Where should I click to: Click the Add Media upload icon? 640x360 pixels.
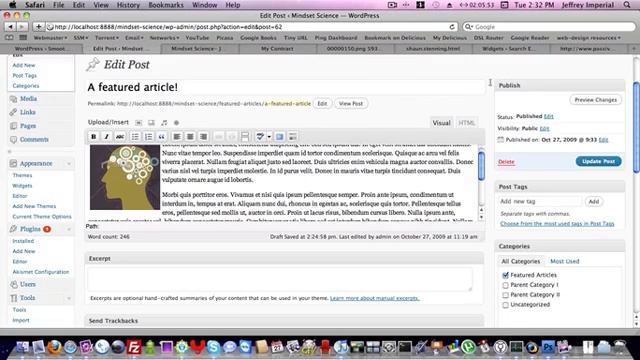176,122
